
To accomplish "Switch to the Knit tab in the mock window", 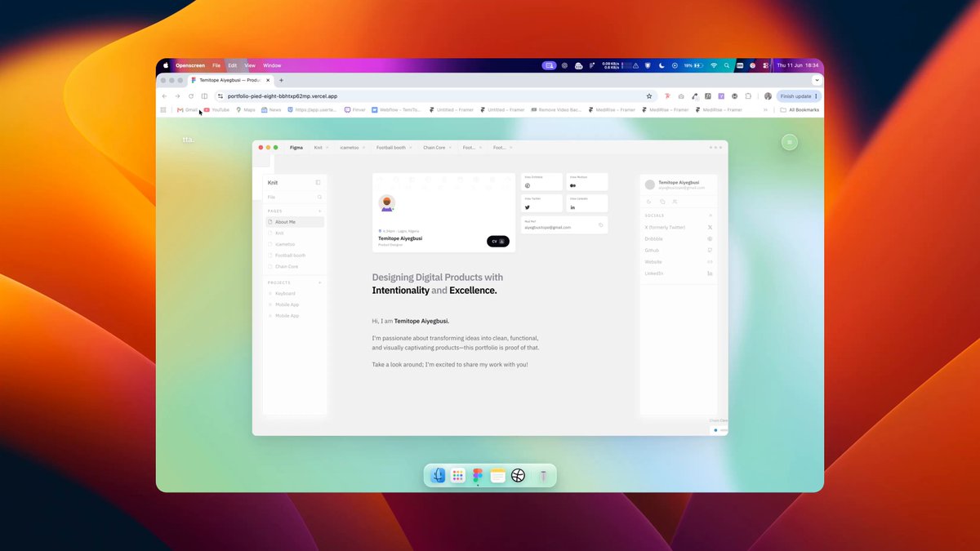I will (x=318, y=148).
